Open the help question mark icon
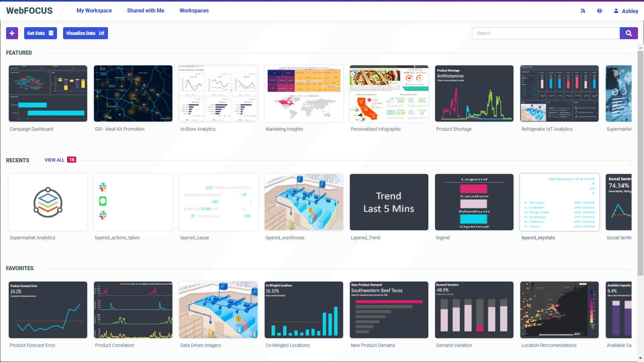The width and height of the screenshot is (644, 362). (x=599, y=11)
